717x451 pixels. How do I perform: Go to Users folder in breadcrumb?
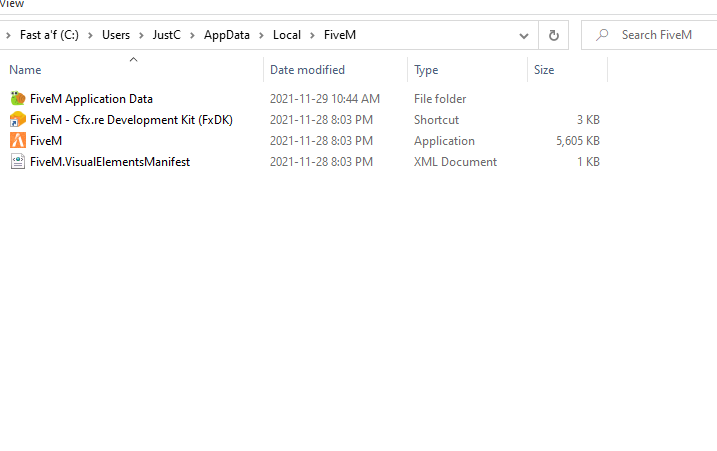[x=116, y=35]
